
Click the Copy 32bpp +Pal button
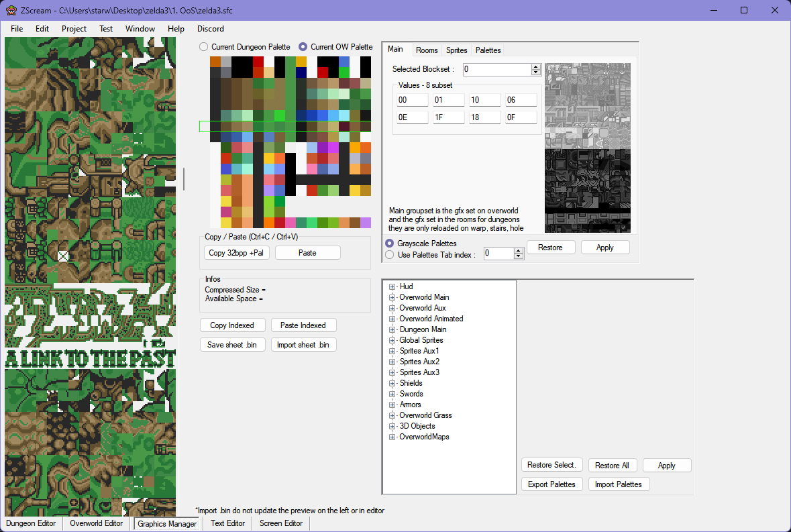click(x=237, y=253)
